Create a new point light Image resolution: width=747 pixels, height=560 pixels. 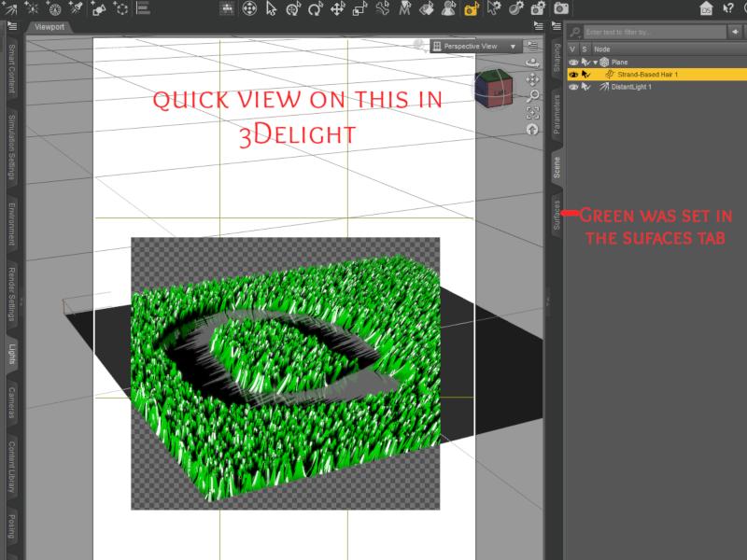point(32,8)
